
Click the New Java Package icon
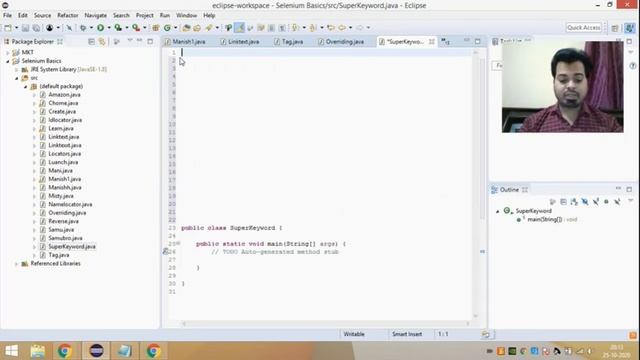pyautogui.click(x=156, y=28)
